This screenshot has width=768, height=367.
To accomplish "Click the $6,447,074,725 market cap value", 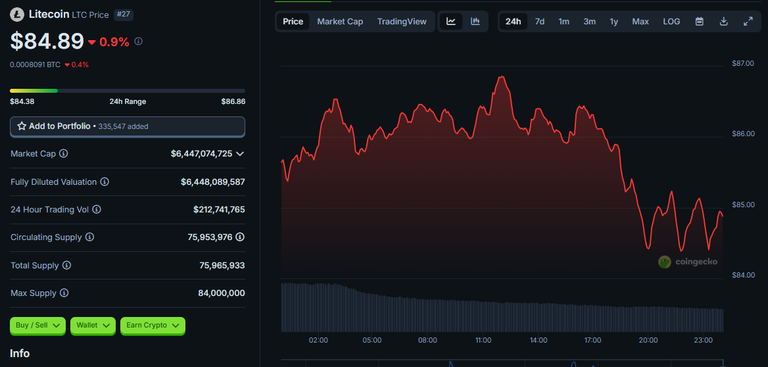I will click(x=201, y=154).
